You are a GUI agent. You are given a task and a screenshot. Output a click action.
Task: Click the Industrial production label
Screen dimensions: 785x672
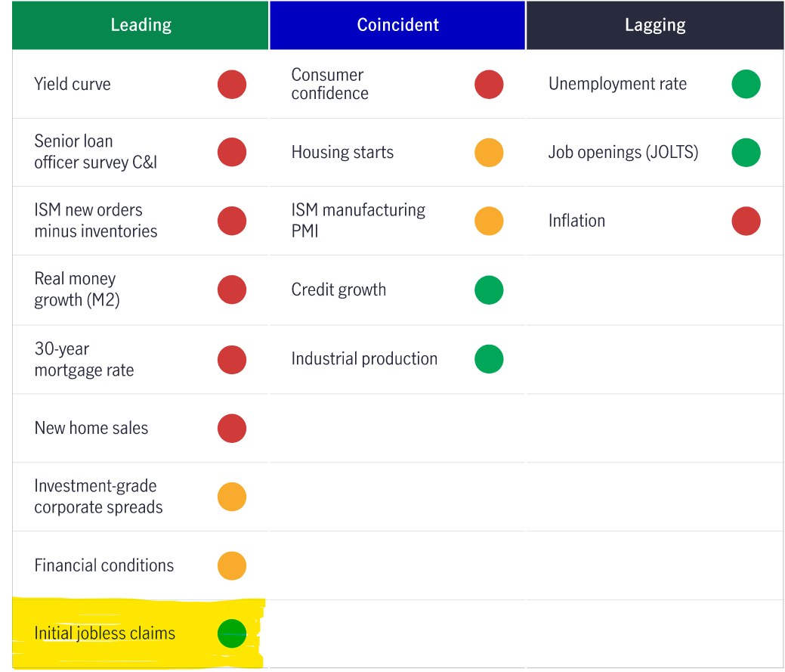(364, 359)
